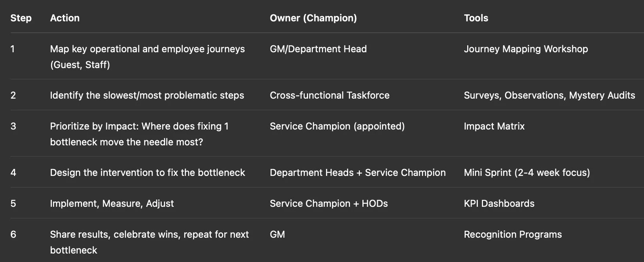Click Department Heads + Service Champion cell
The height and width of the screenshot is (262, 644).
[358, 173]
